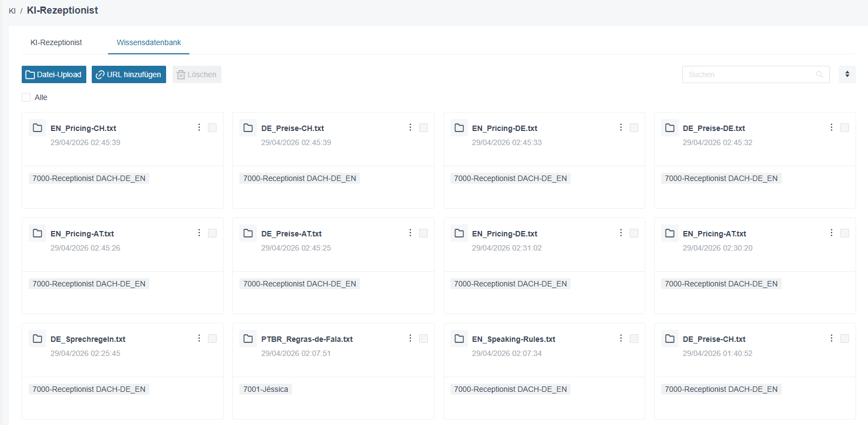
Task: Click timestamp 29/04/2026 02:25:45
Action: [85, 353]
